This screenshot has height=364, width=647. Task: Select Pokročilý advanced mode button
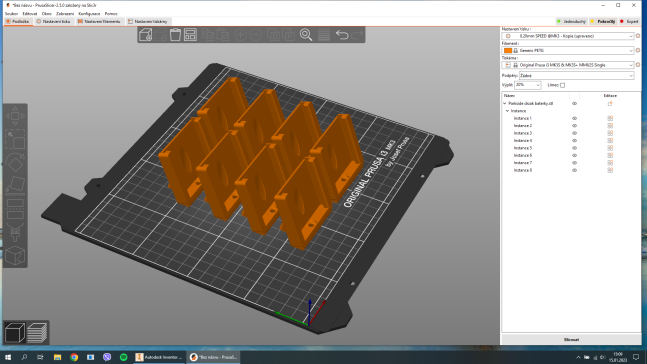(603, 21)
